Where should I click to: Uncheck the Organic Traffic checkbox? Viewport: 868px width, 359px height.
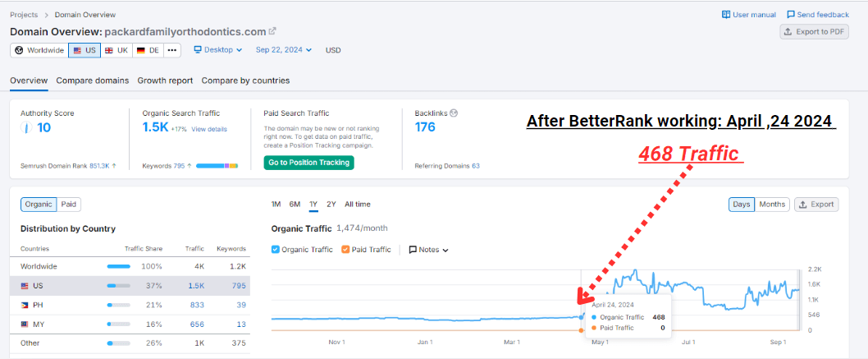(x=275, y=250)
